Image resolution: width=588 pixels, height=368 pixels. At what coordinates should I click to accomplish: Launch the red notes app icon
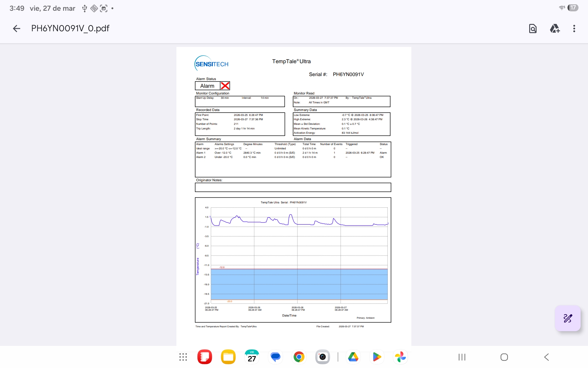point(205,357)
